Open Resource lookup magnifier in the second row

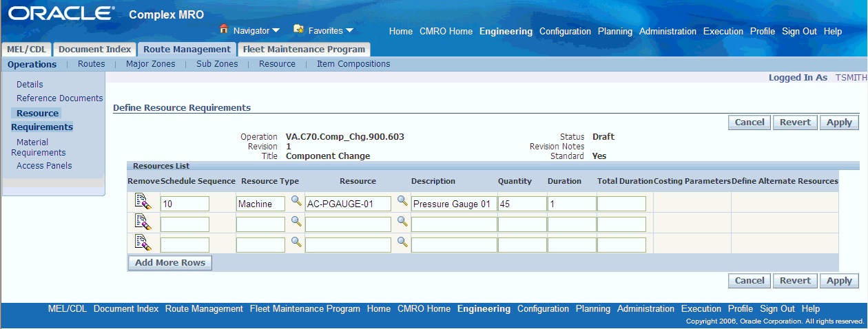402,222
